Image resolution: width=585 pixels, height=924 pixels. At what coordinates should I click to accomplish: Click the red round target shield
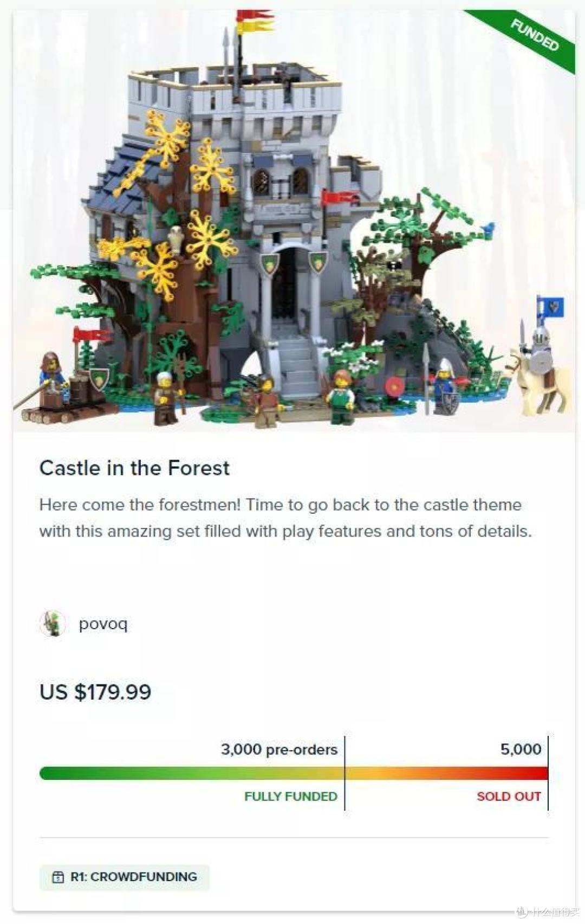point(394,387)
